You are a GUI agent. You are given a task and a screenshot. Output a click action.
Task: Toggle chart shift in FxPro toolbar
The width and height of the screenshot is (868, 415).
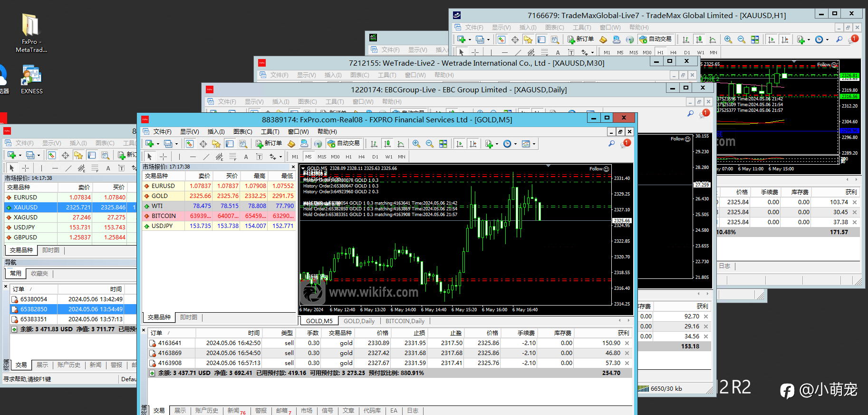(473, 144)
